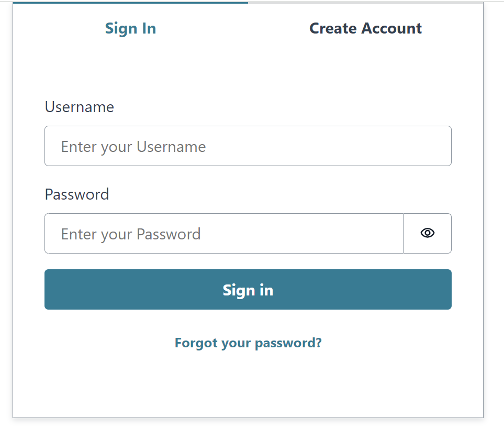504x439 pixels.
Task: Toggle password visibility with the eye button
Action: tap(427, 233)
